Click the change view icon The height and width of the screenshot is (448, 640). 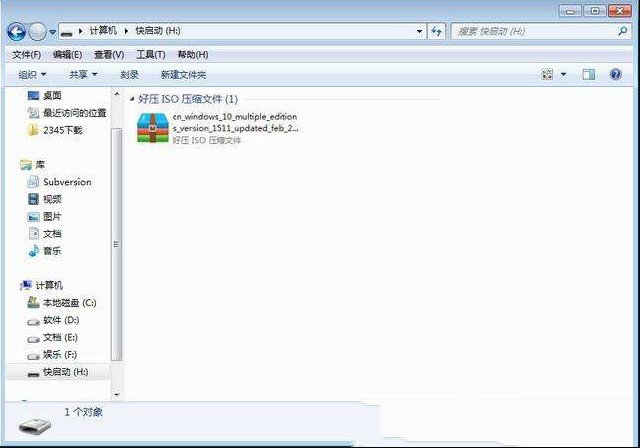coord(547,74)
